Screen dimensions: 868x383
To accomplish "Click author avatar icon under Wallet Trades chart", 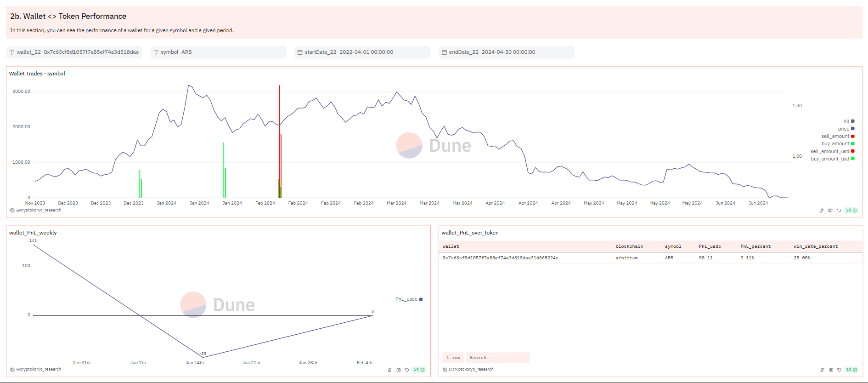I will click(x=12, y=211).
